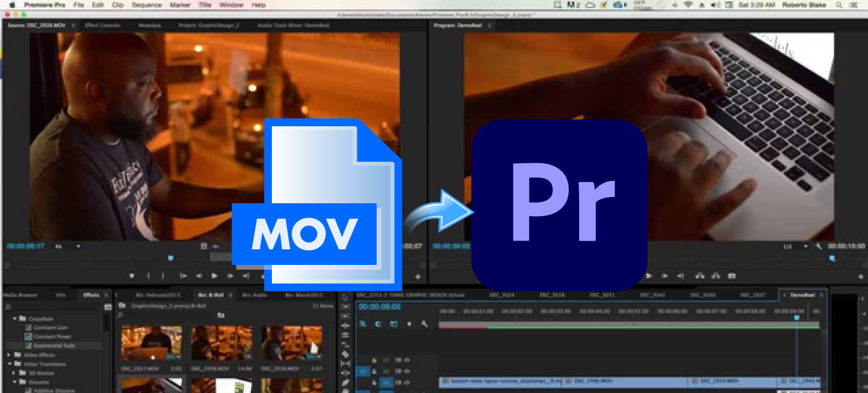The height and width of the screenshot is (393, 868).
Task: Select the DSC_2937.MOV thumbnail in bin
Action: 152,344
